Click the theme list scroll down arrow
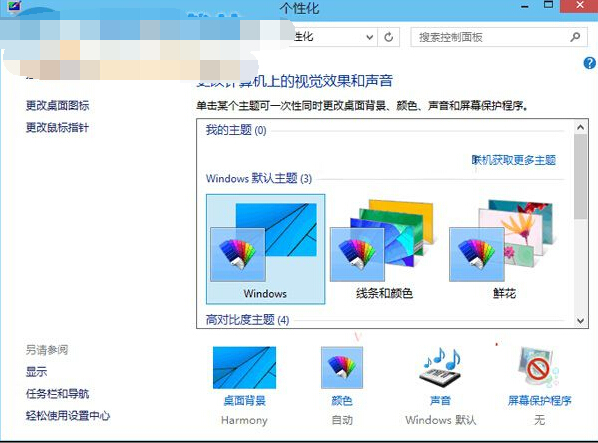This screenshot has width=598, height=443. click(581, 321)
